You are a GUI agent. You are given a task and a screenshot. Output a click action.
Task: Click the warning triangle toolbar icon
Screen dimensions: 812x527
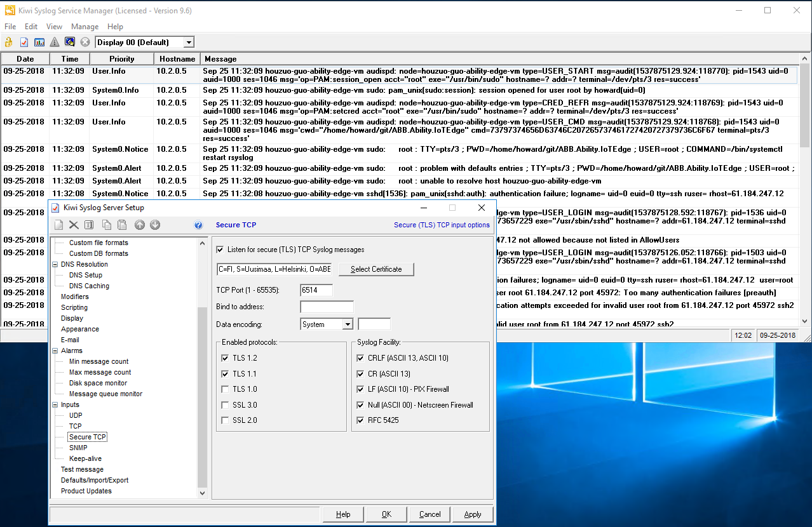[x=55, y=42]
